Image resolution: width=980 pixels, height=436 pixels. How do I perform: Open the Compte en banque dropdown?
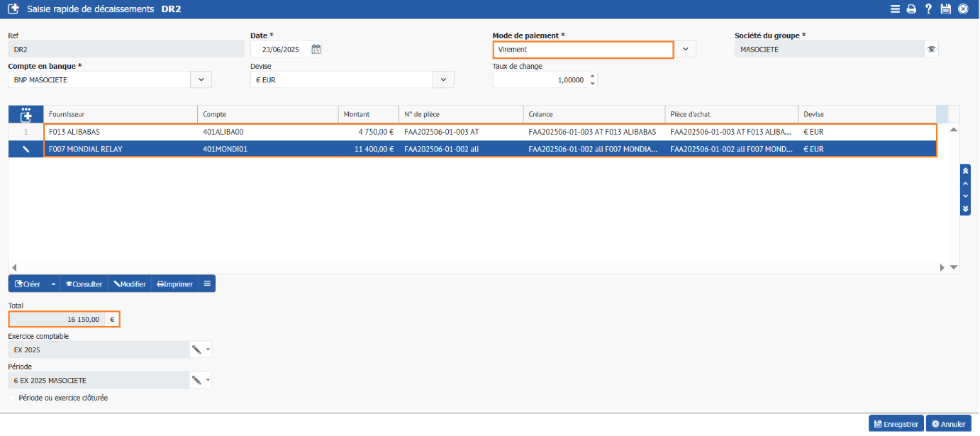click(201, 80)
